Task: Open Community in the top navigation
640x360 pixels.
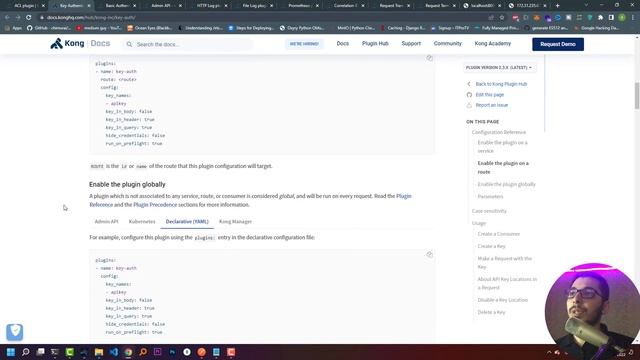Action: click(x=447, y=43)
